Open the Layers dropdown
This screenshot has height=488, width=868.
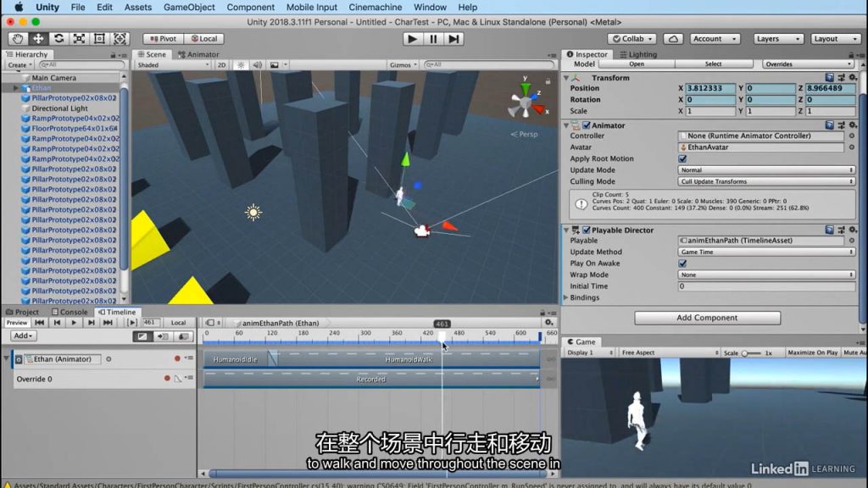[778, 39]
